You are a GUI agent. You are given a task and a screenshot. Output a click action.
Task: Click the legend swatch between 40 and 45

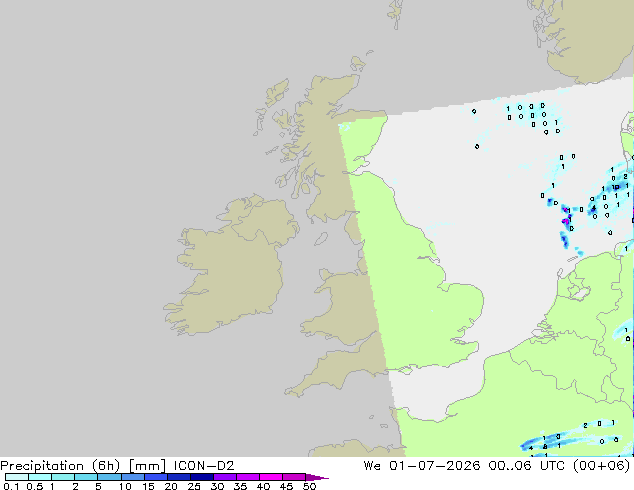coord(271,477)
